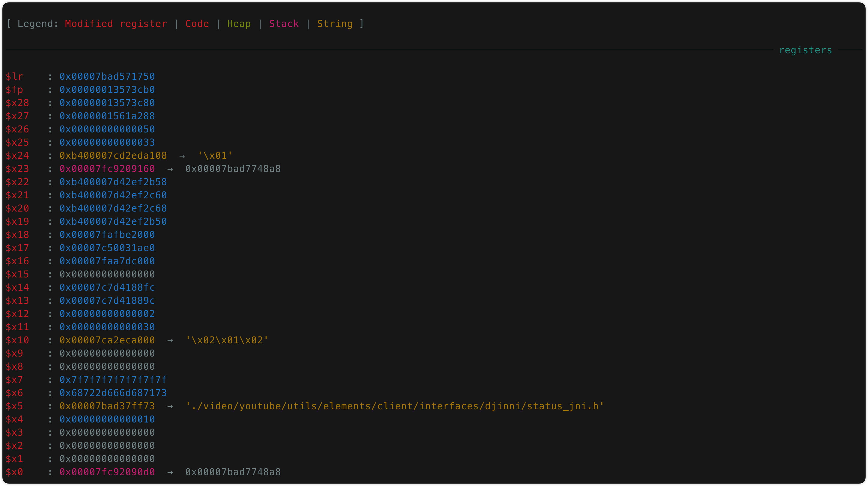
Task: Click the value 0x00007bad571750
Action: click(x=107, y=77)
